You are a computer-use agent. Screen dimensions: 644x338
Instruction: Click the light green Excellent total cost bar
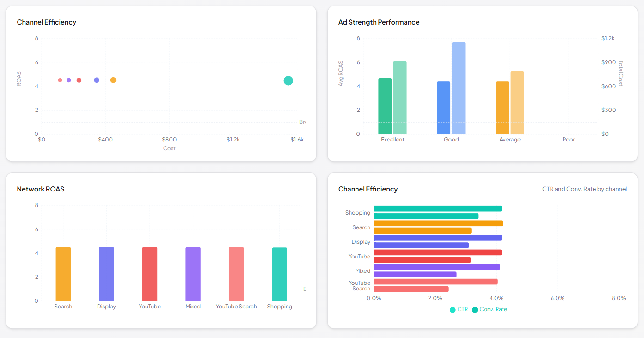400,98
